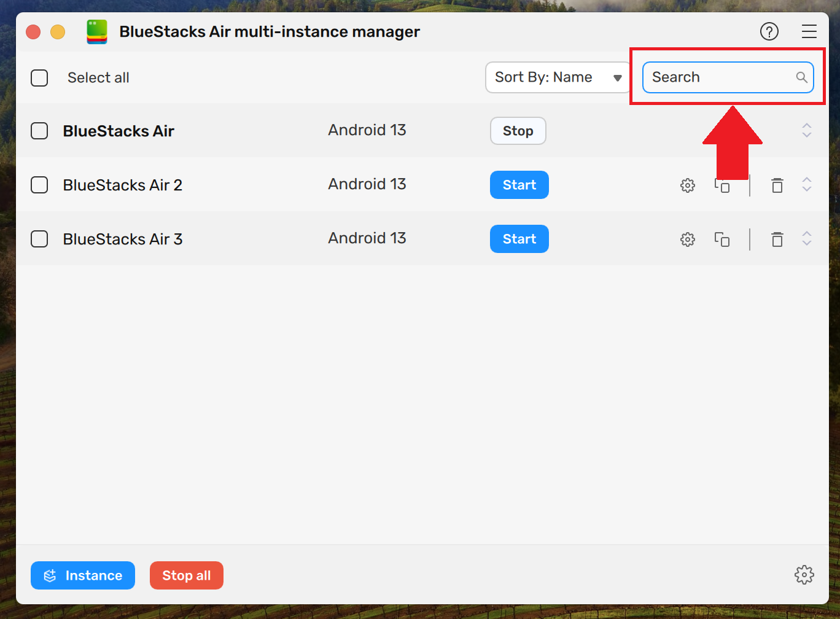The height and width of the screenshot is (619, 840).
Task: Select the BlueStacks Air instance name
Action: [119, 131]
